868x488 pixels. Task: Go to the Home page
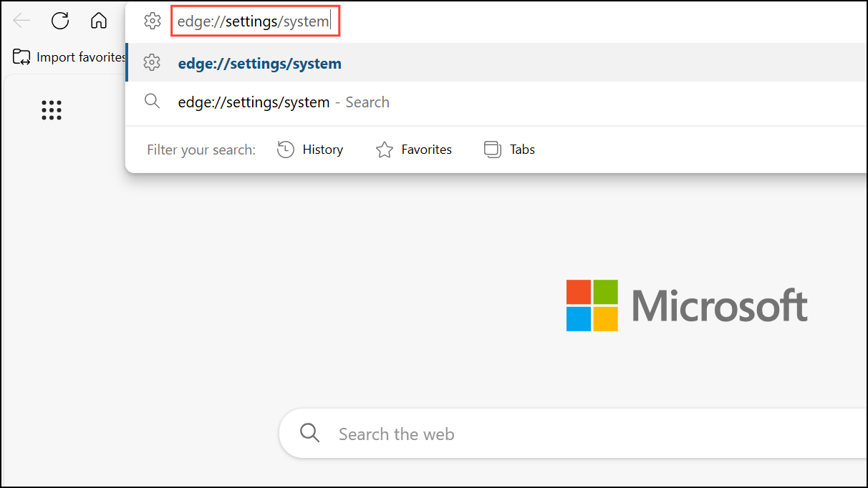coord(99,21)
